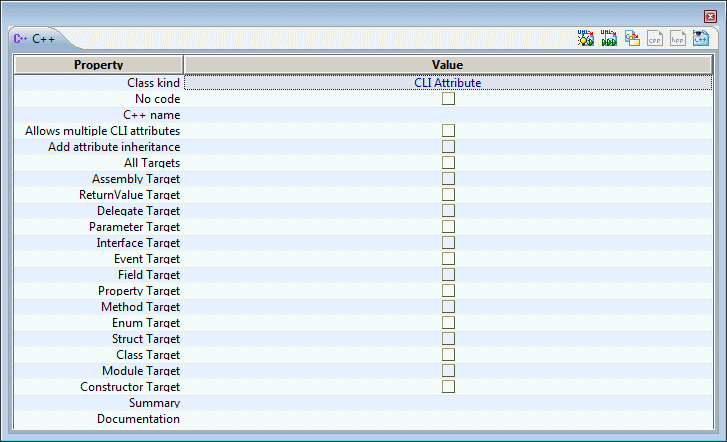The image size is (727, 442).
Task: Select the Add attribute inheritance label
Action: (x=114, y=147)
